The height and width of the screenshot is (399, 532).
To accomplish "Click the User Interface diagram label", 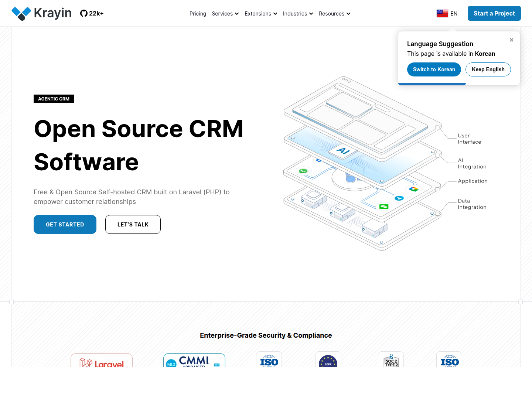I will pos(470,139).
